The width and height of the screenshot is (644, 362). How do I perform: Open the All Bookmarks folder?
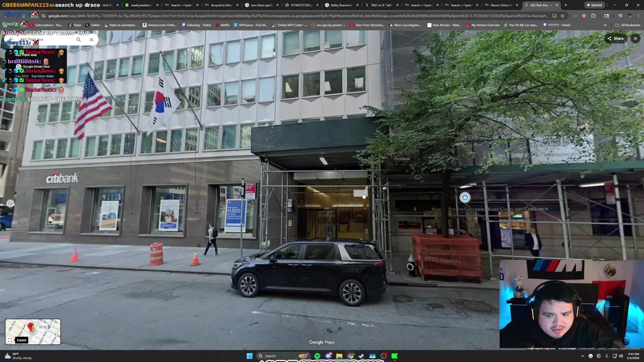[628, 25]
